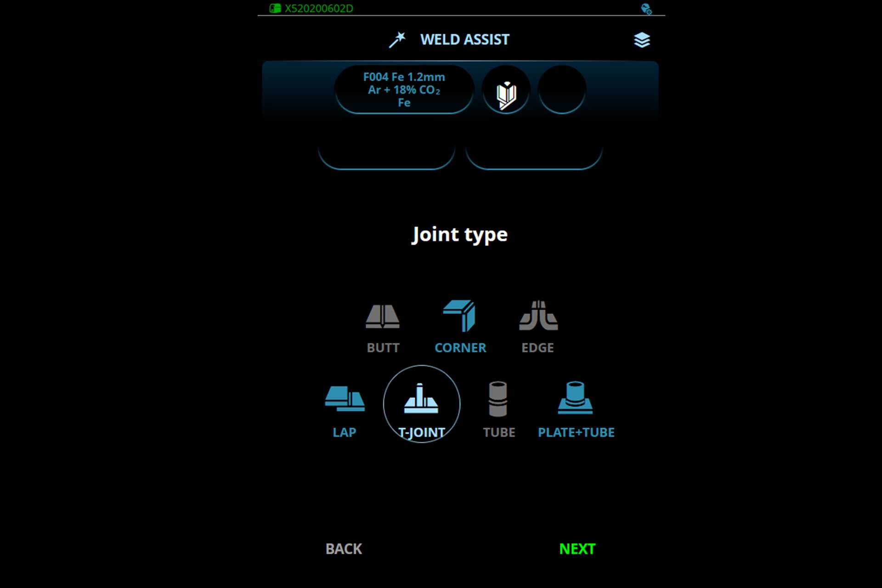Expand the top left material dropdown selector
Image resolution: width=882 pixels, height=588 pixels.
[x=403, y=88]
